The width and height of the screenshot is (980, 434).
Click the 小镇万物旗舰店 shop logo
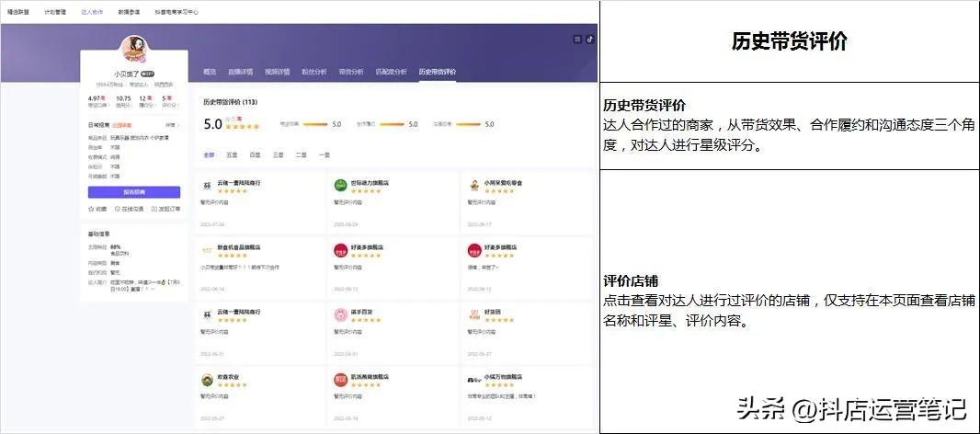(x=474, y=381)
